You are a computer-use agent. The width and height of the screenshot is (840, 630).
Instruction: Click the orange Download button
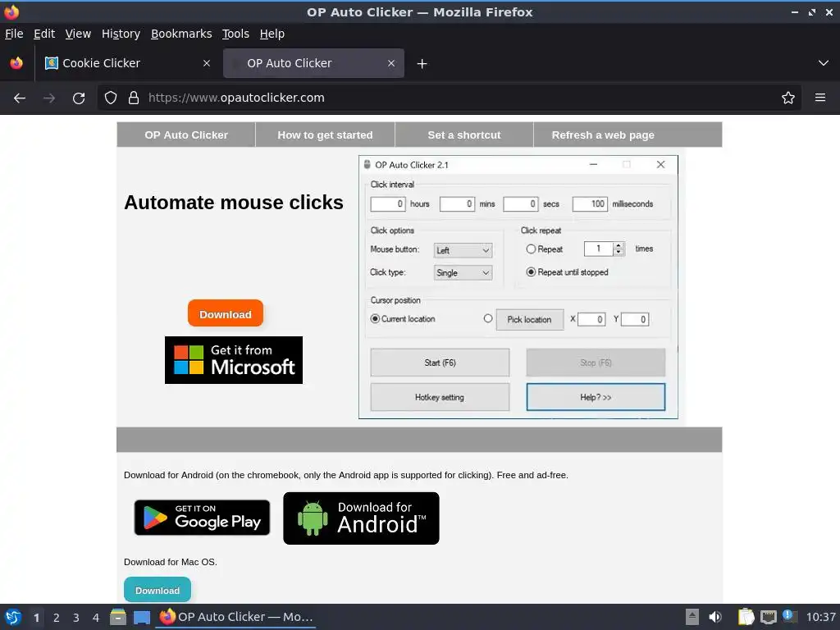click(x=226, y=314)
